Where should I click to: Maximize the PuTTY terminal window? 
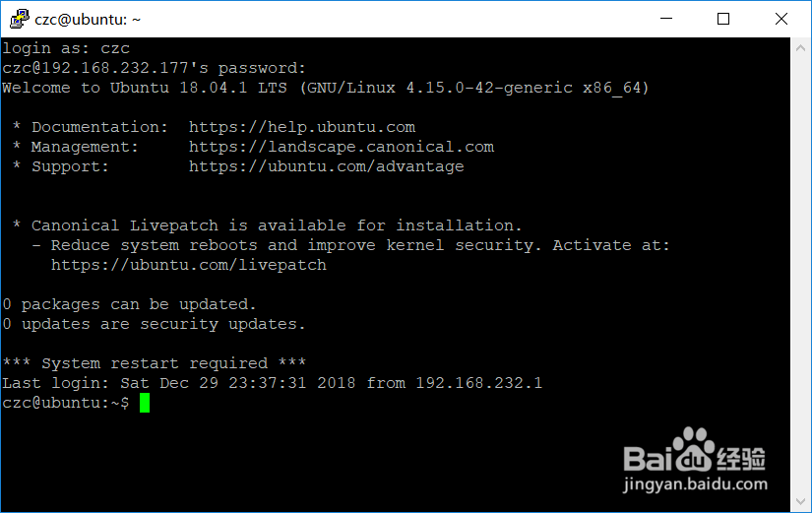[724, 19]
